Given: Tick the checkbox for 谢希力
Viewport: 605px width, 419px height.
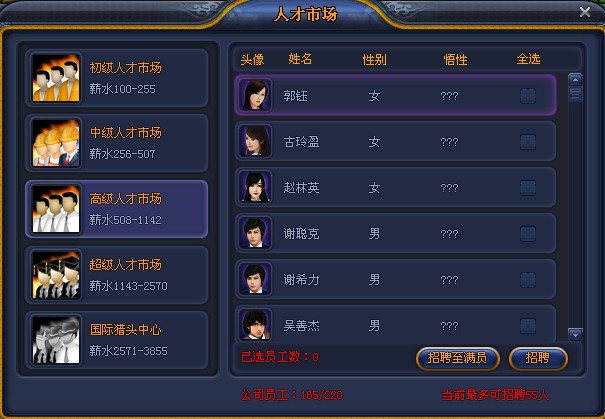Looking at the screenshot, I should [527, 280].
